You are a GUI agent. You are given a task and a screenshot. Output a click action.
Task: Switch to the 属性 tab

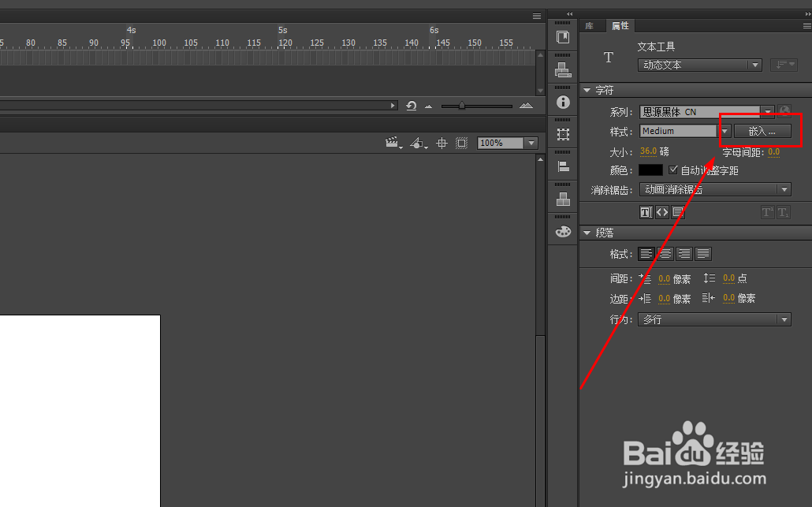pyautogui.click(x=620, y=26)
